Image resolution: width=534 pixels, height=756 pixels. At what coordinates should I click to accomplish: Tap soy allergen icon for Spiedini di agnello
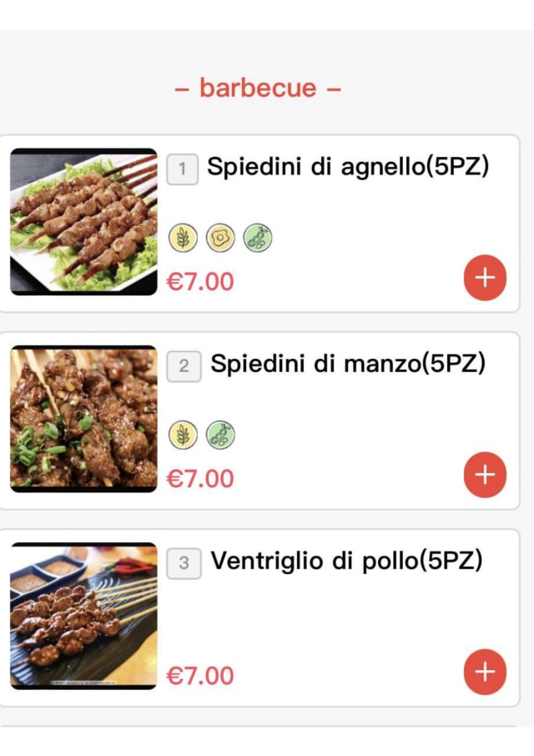(x=258, y=239)
